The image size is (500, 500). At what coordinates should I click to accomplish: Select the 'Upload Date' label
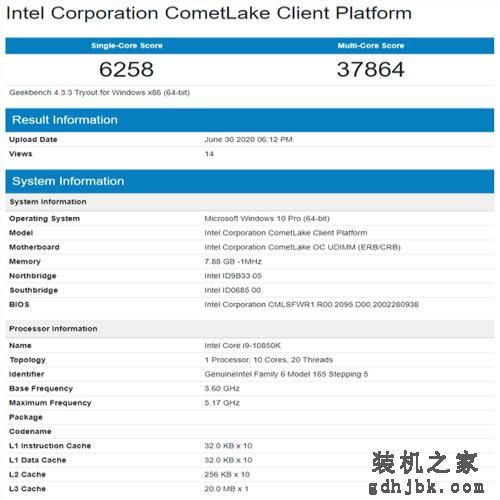click(x=33, y=139)
